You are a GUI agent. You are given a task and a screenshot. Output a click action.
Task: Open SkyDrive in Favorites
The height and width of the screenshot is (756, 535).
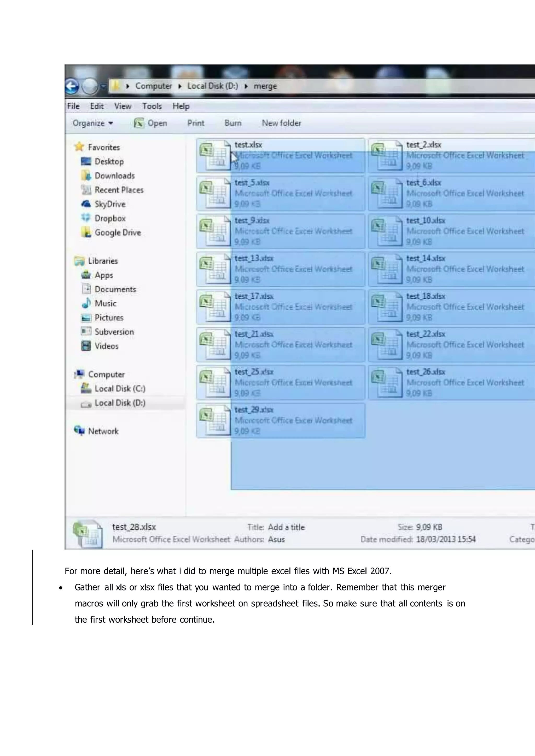click(110, 204)
